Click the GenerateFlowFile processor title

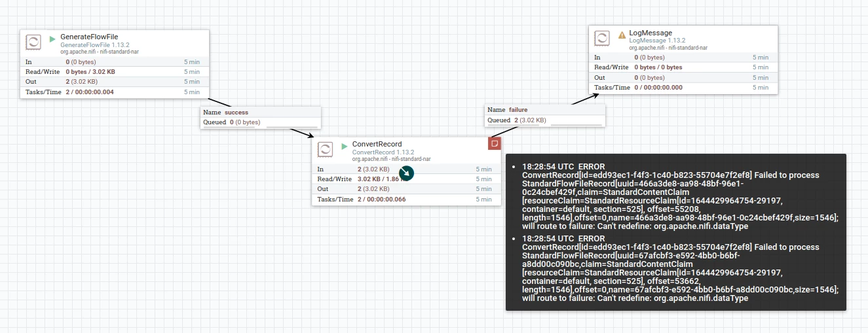89,37
